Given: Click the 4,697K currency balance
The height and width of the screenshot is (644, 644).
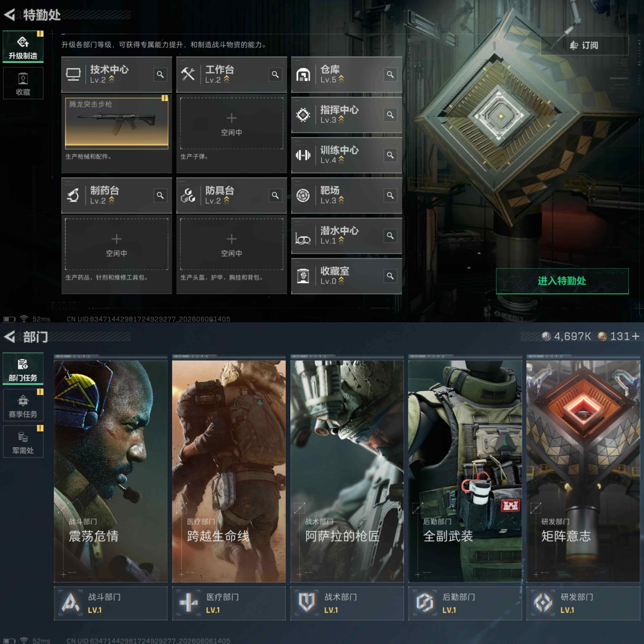Looking at the screenshot, I should tap(566, 336).
